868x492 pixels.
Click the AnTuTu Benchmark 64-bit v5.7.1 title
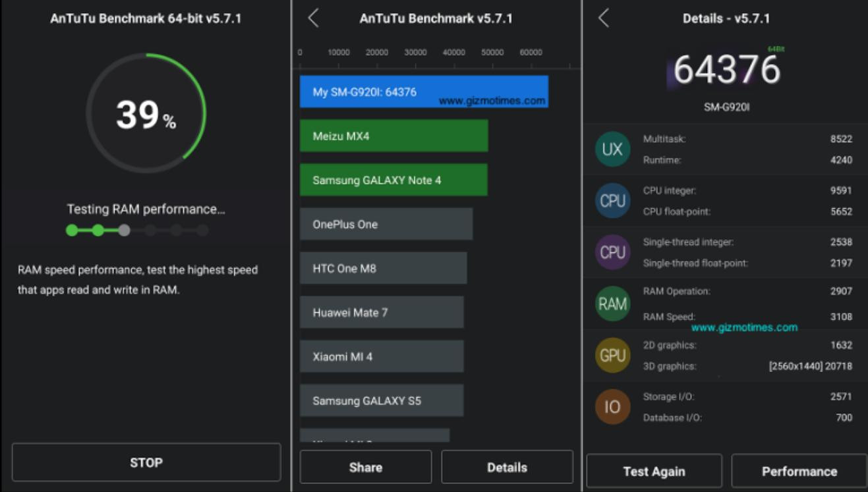pos(146,18)
